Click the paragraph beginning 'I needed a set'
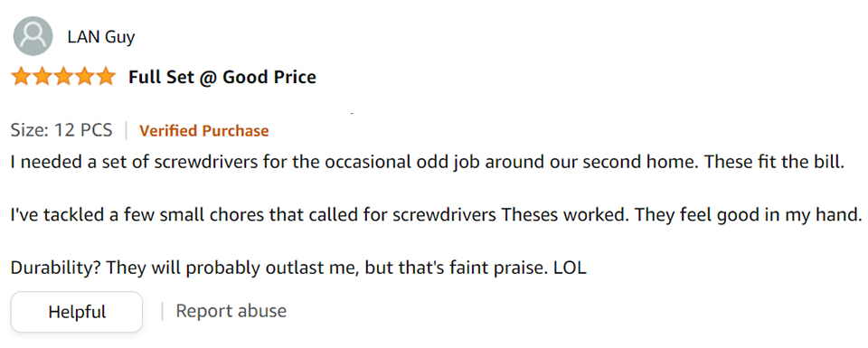 (x=427, y=164)
